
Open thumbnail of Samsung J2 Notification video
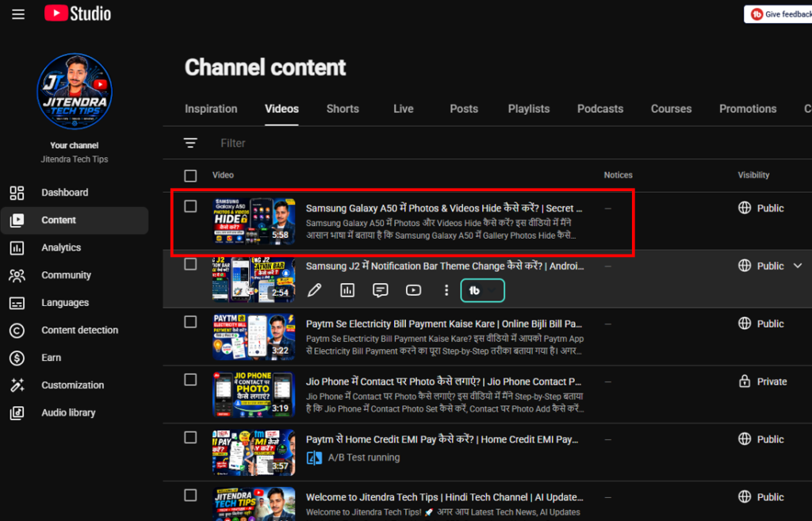pyautogui.click(x=254, y=279)
